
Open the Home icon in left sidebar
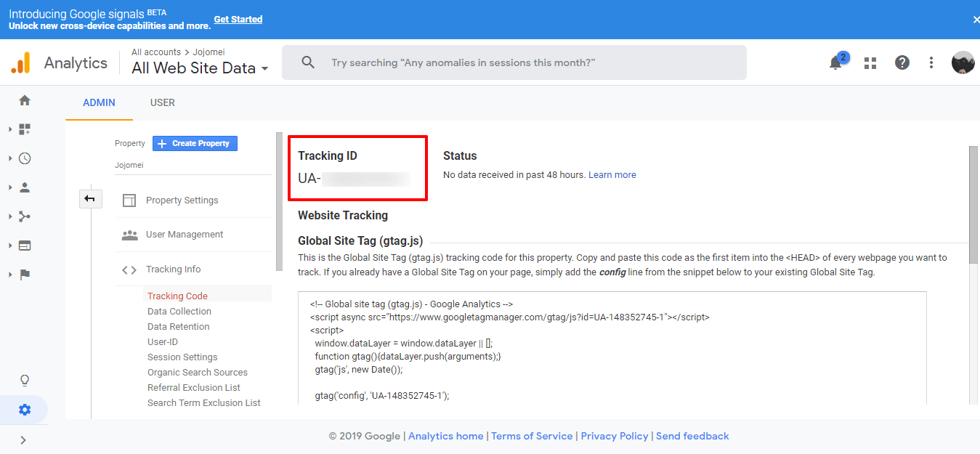25,100
